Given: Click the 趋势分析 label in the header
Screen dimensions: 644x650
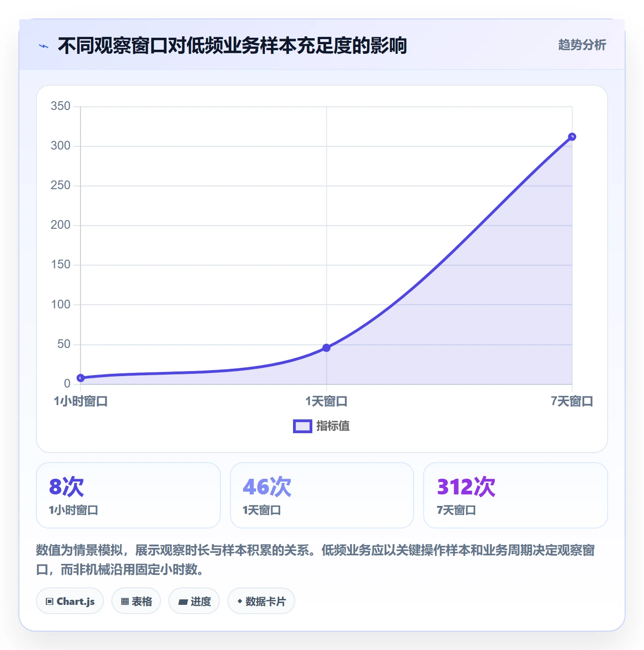Looking at the screenshot, I should click(x=582, y=45).
